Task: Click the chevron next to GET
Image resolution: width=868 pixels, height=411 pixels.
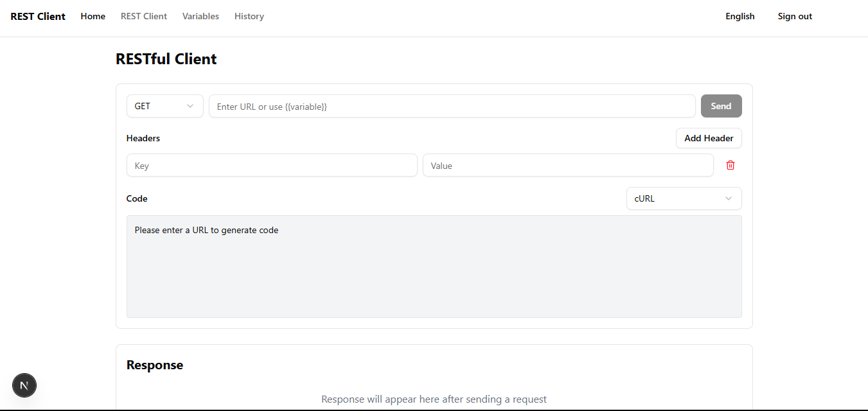Action: tap(190, 105)
